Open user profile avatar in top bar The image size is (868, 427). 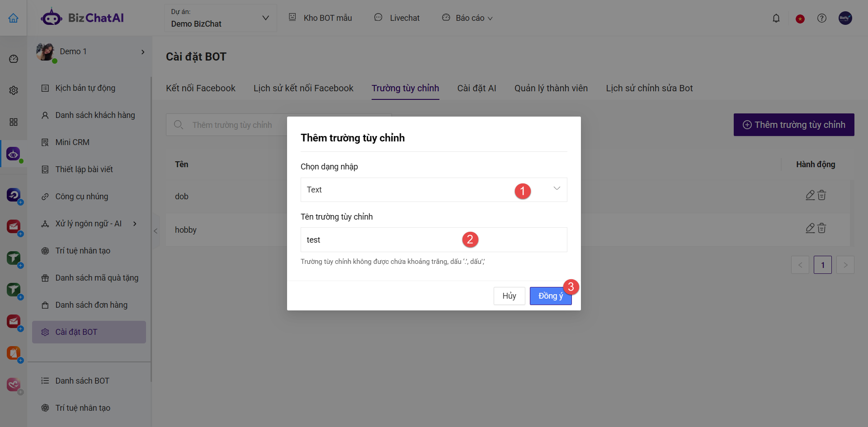pyautogui.click(x=845, y=18)
